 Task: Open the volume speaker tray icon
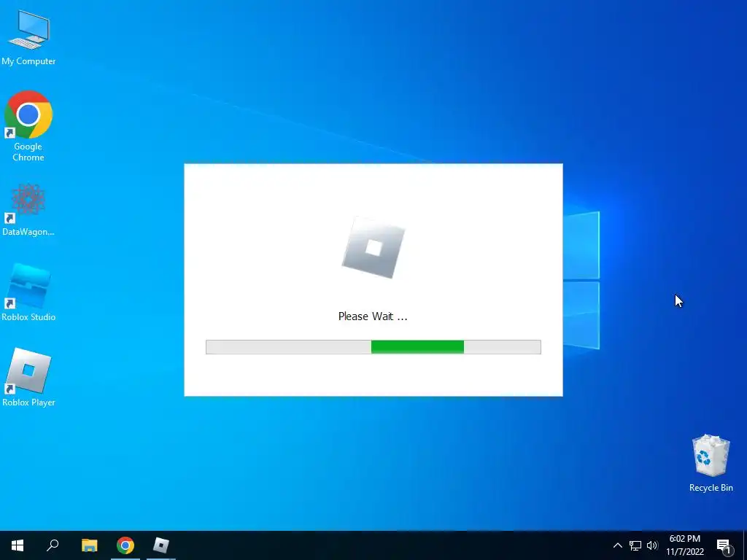pyautogui.click(x=652, y=545)
